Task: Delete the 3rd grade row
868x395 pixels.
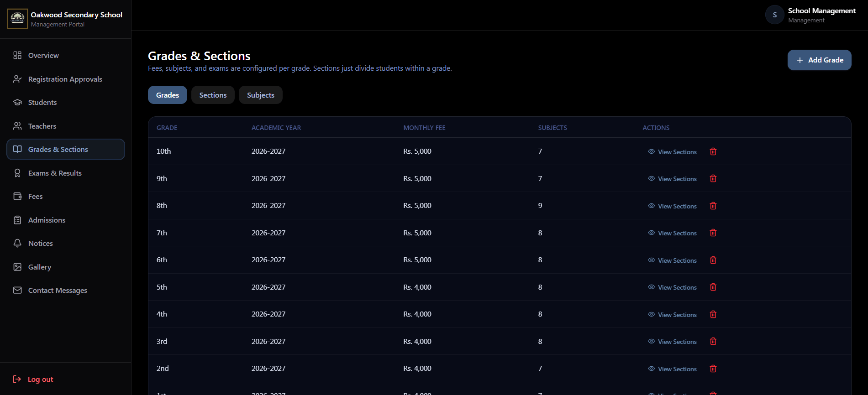Action: pos(713,341)
